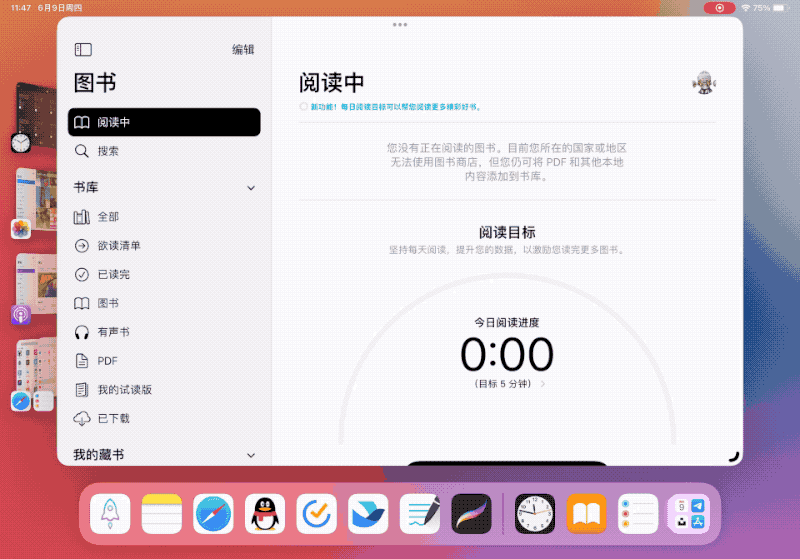This screenshot has height=559, width=800.
Task: Select 阅读中 in the sidebar
Action: pos(164,122)
